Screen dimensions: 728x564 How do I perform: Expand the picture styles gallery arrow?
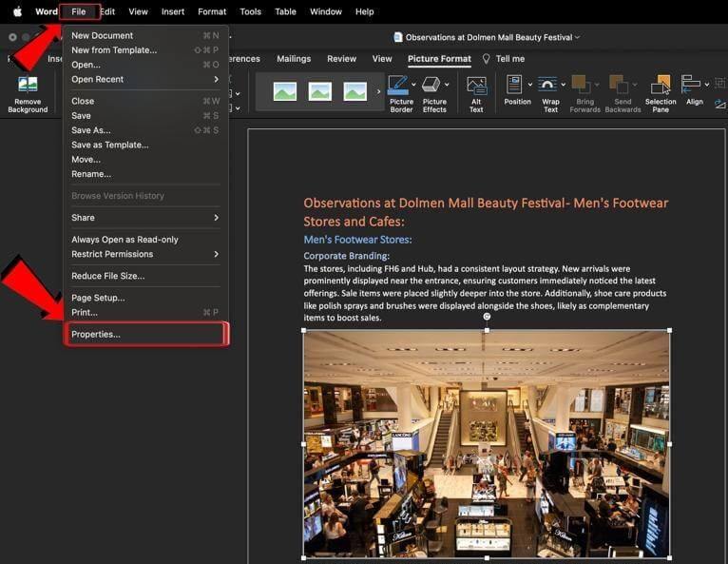pos(379,91)
